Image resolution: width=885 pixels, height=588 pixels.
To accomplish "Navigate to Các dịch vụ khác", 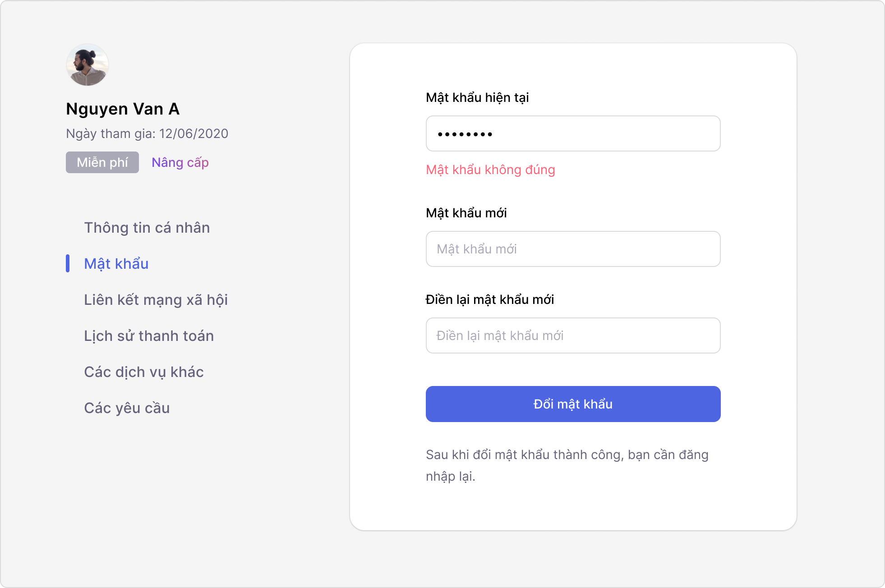I will tap(144, 372).
